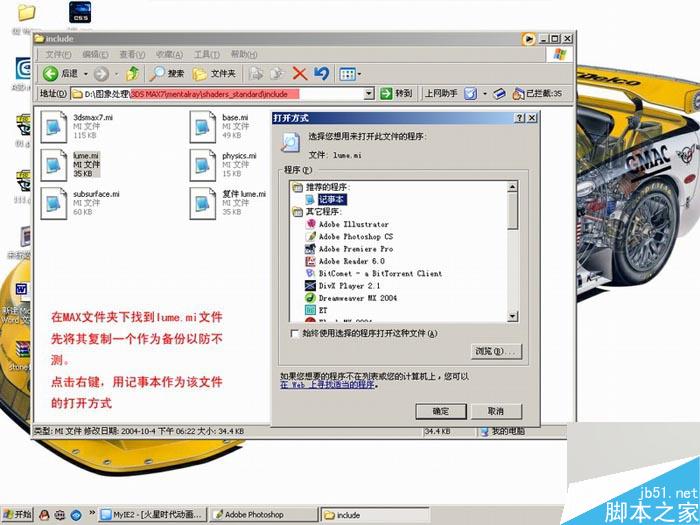The height and width of the screenshot is (525, 700).
Task: Choose ET in the program list
Action: coord(323,310)
